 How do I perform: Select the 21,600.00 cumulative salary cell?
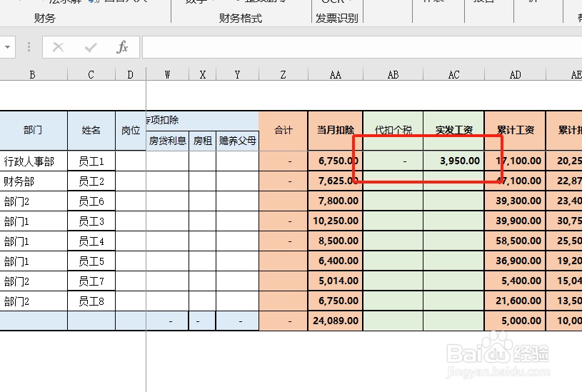tap(515, 301)
